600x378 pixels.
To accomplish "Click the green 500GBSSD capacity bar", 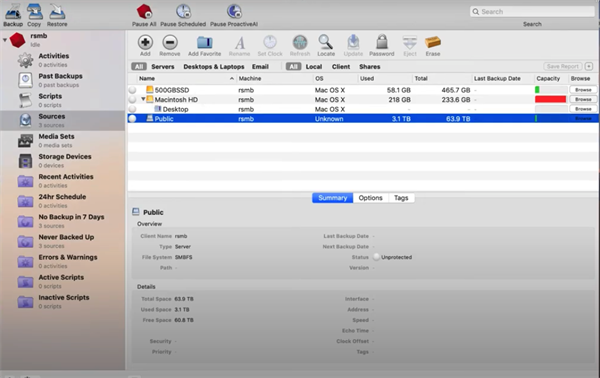I will (537, 90).
